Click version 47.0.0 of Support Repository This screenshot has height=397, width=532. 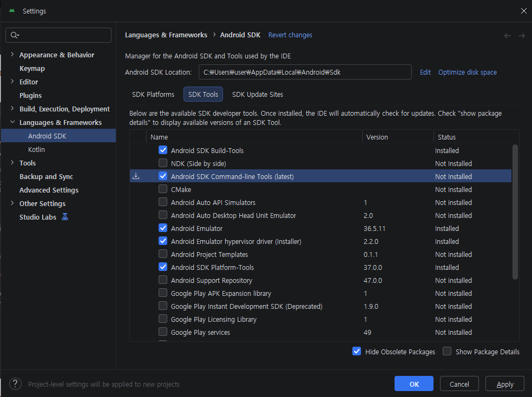tap(373, 281)
